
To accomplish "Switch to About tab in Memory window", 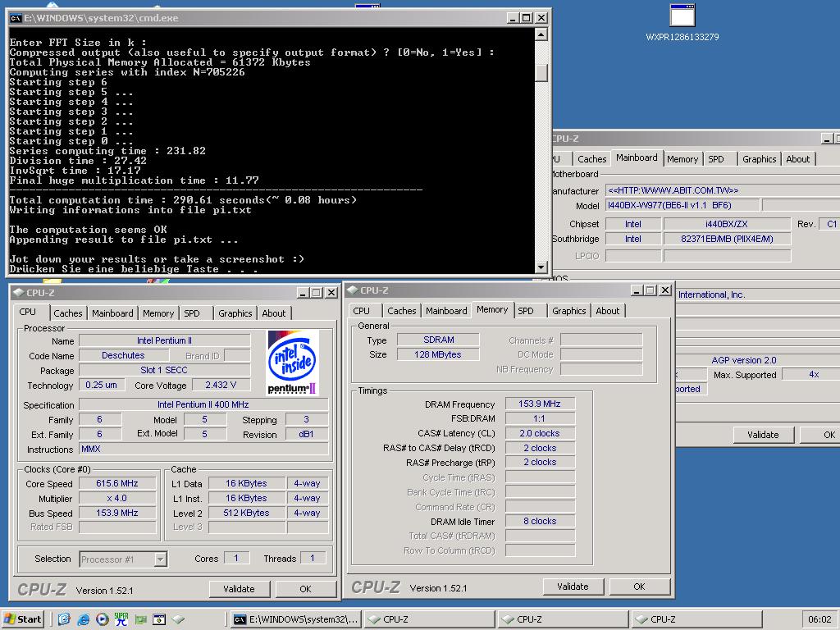I will click(x=608, y=311).
